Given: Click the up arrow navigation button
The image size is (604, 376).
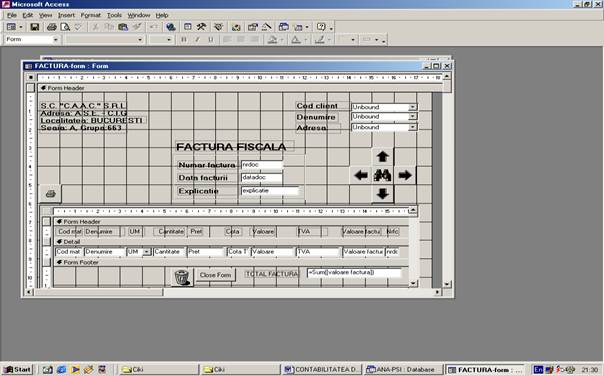Looking at the screenshot, I should click(x=383, y=157).
